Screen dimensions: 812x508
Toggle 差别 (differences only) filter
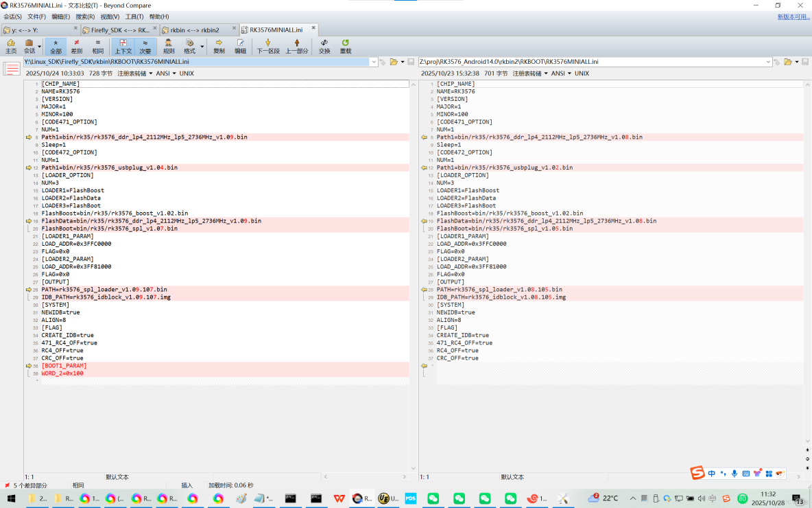(x=77, y=47)
